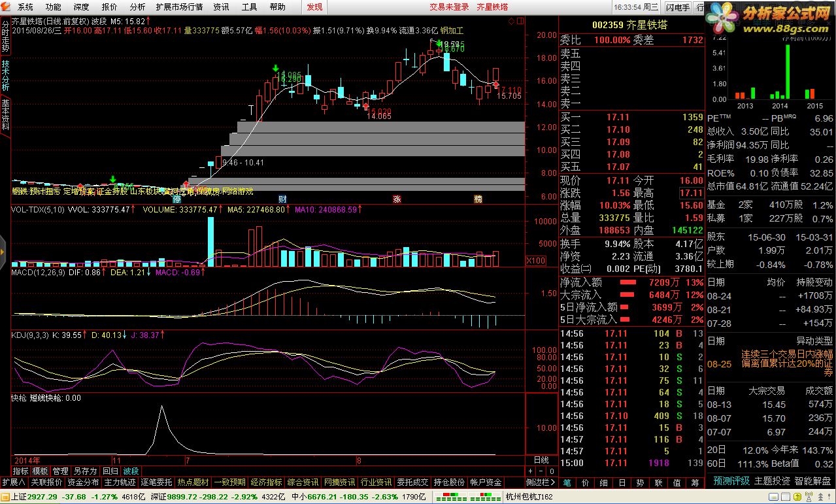Click 上证 index value 2927.29
Screen dimensions: 836x504
(x=43, y=498)
